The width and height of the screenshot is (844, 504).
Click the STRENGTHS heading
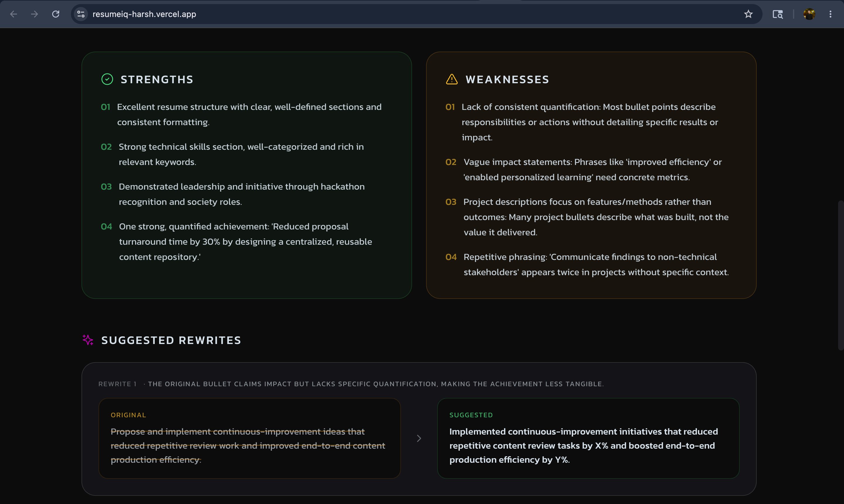coord(157,79)
